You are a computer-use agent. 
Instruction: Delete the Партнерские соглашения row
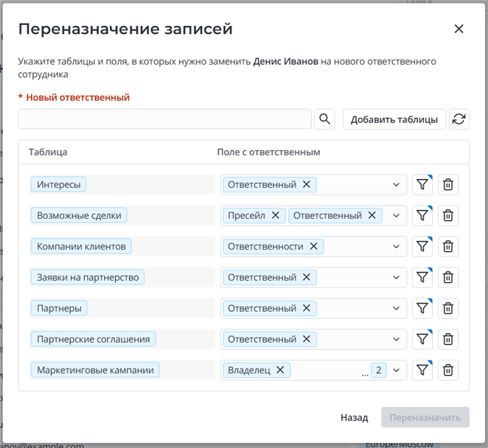[447, 340]
